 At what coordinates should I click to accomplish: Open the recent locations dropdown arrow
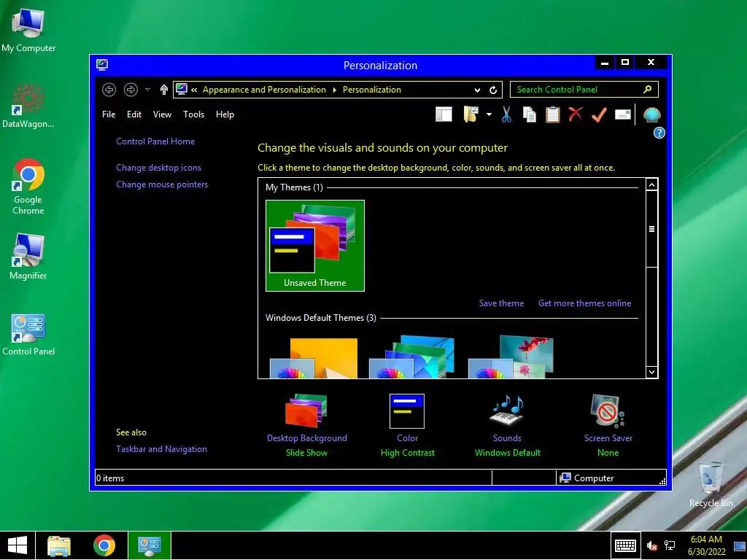click(x=147, y=90)
